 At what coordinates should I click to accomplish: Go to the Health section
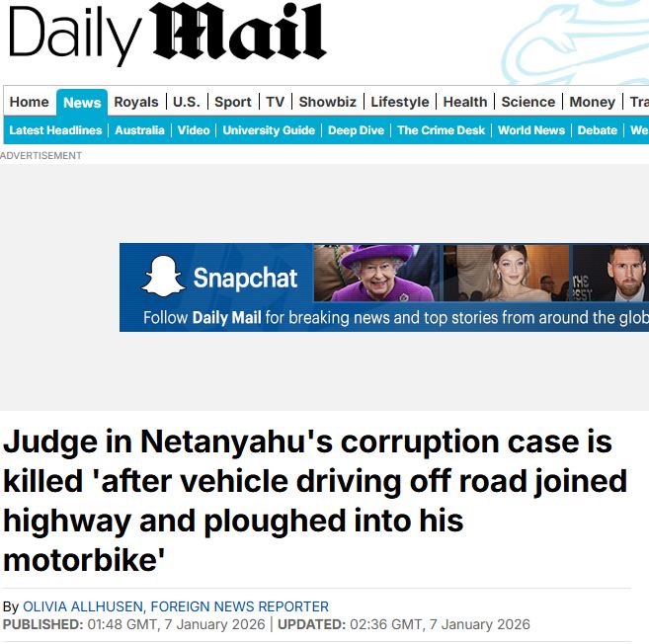(465, 102)
